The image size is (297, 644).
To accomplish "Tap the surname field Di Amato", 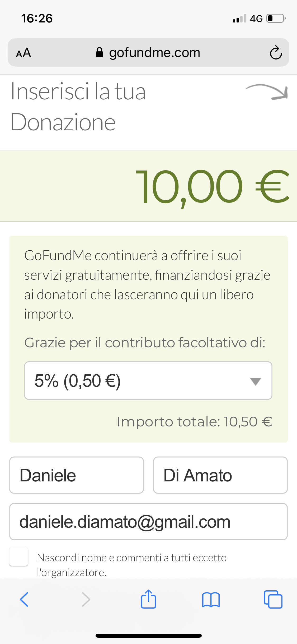I will (220, 475).
